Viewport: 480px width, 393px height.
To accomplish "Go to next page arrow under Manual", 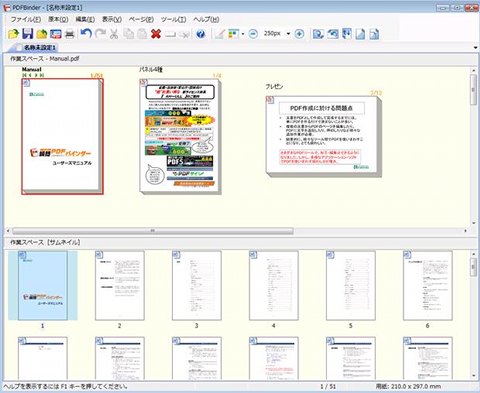I will tap(36, 75).
